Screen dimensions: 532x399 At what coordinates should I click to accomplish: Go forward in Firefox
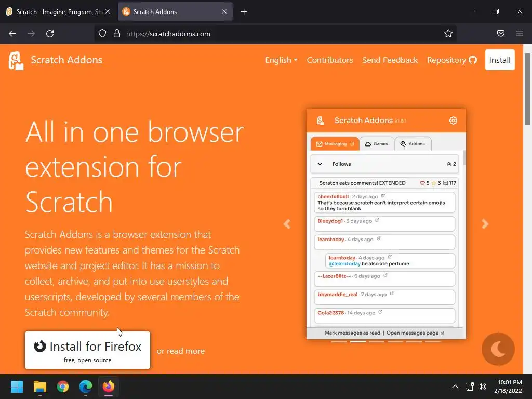(x=31, y=34)
